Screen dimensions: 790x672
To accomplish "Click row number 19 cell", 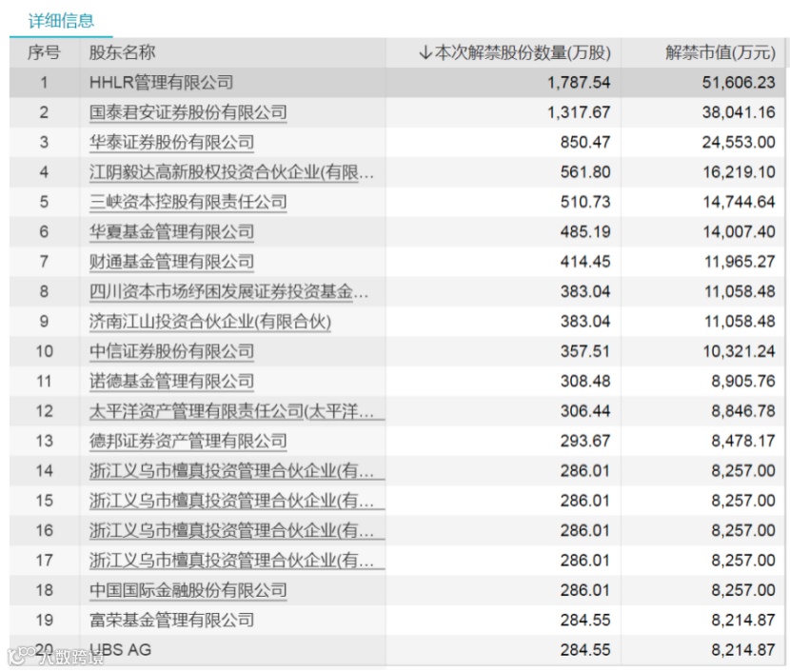I will [x=45, y=620].
